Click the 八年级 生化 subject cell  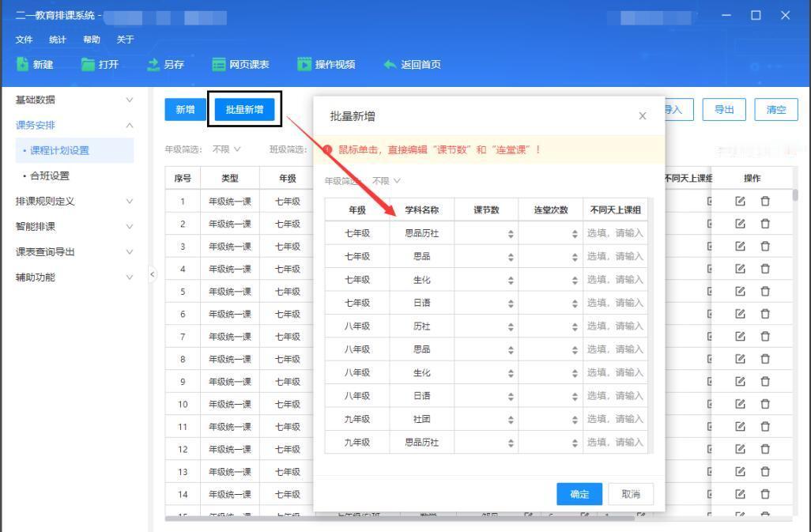[421, 373]
